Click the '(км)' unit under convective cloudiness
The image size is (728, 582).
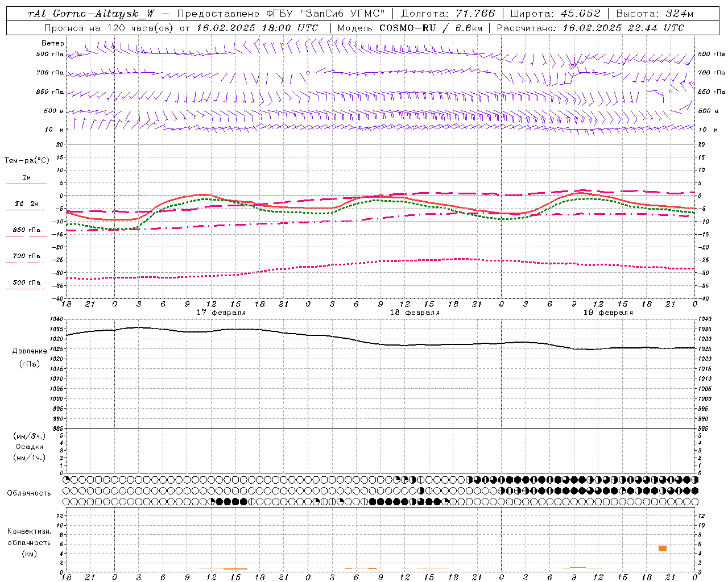pyautogui.click(x=29, y=554)
